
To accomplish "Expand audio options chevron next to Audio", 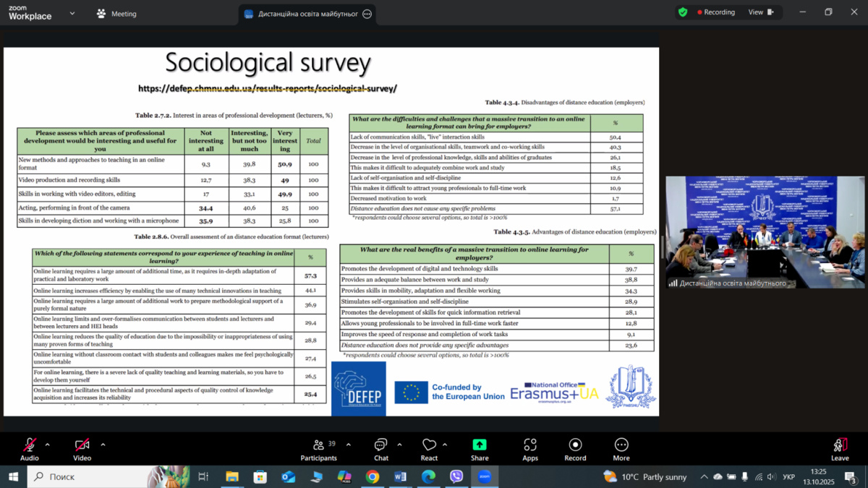I will 48,445.
